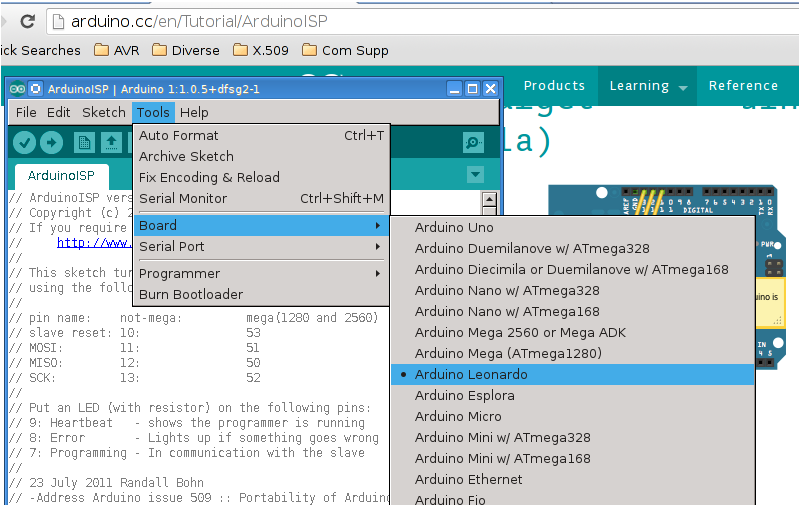Viewport: 799px width, 521px height.
Task: Click the Open sketch icon
Action: click(x=112, y=143)
